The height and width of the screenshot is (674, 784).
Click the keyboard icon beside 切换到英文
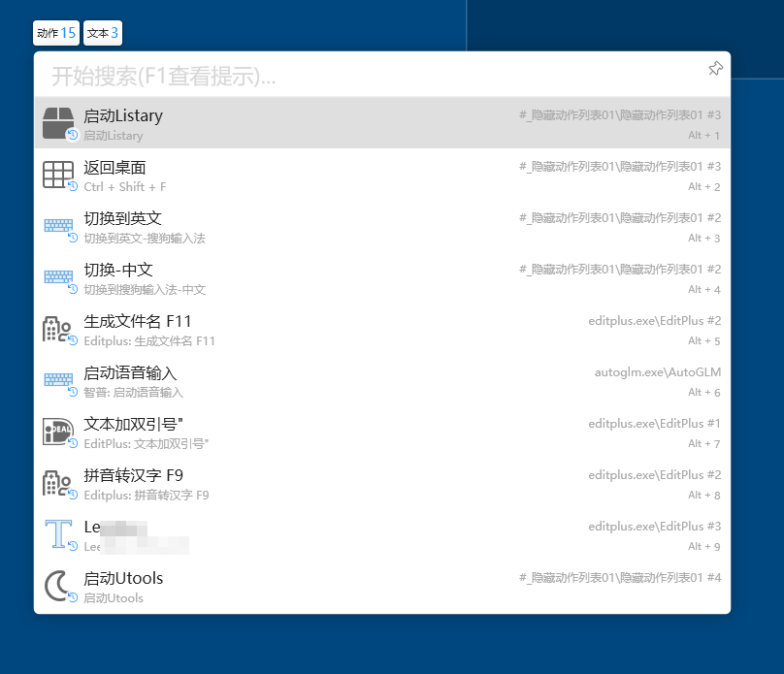58,226
